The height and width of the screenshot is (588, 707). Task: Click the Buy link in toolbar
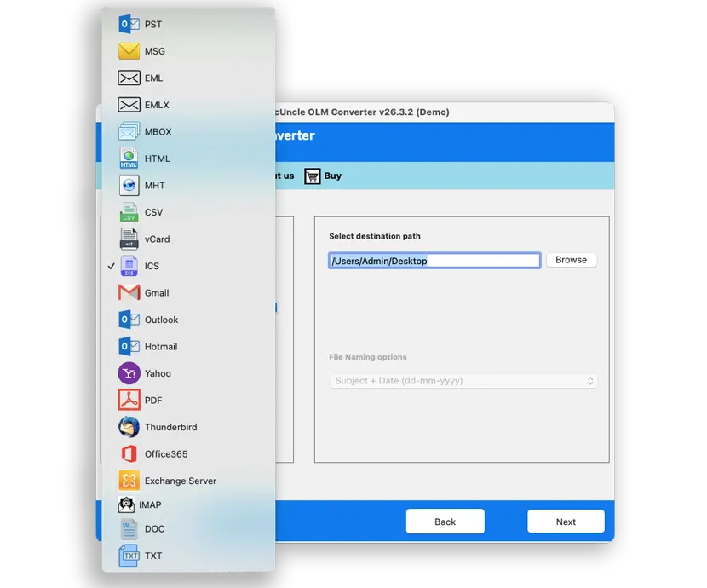point(333,176)
